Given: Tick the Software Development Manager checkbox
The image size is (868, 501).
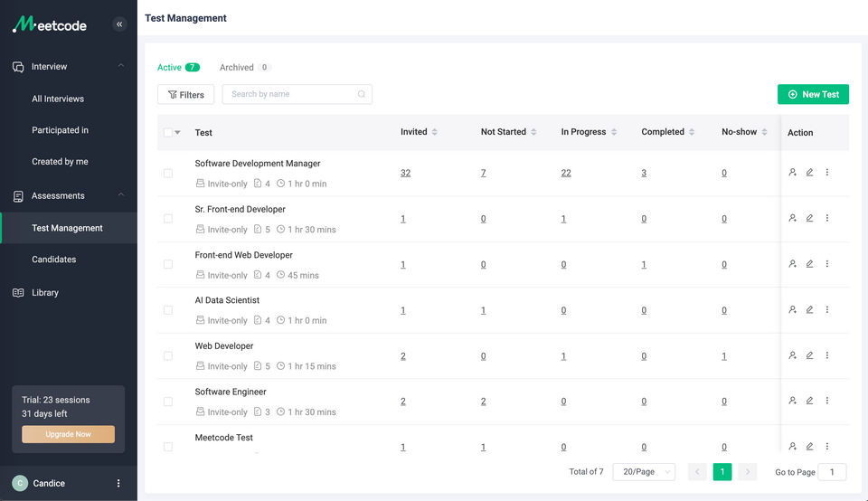Looking at the screenshot, I should pos(168,173).
